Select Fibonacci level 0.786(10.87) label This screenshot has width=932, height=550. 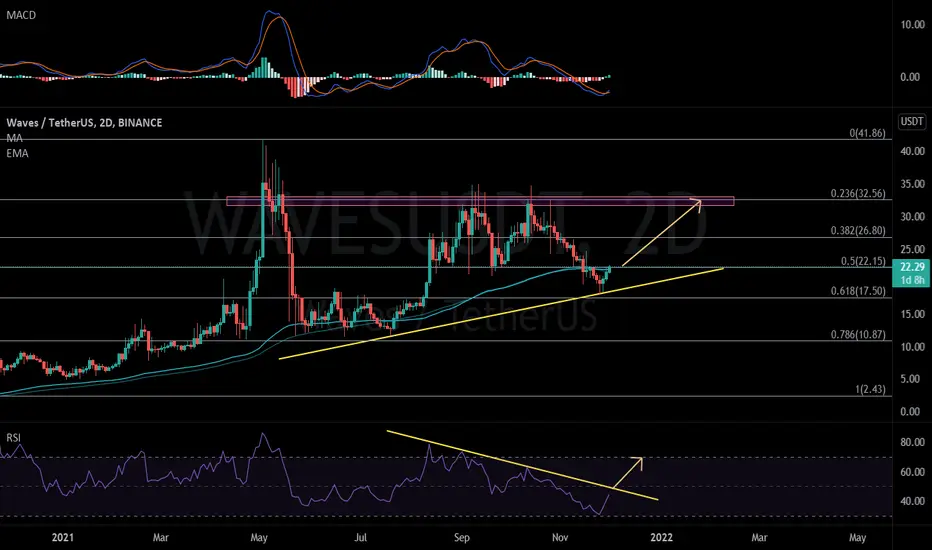(858, 334)
